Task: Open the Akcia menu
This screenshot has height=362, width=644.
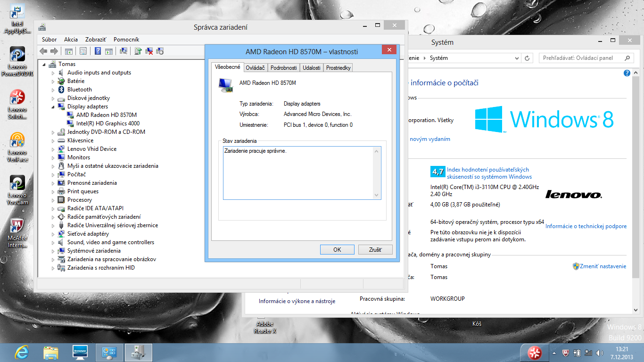Action: pos(71,40)
